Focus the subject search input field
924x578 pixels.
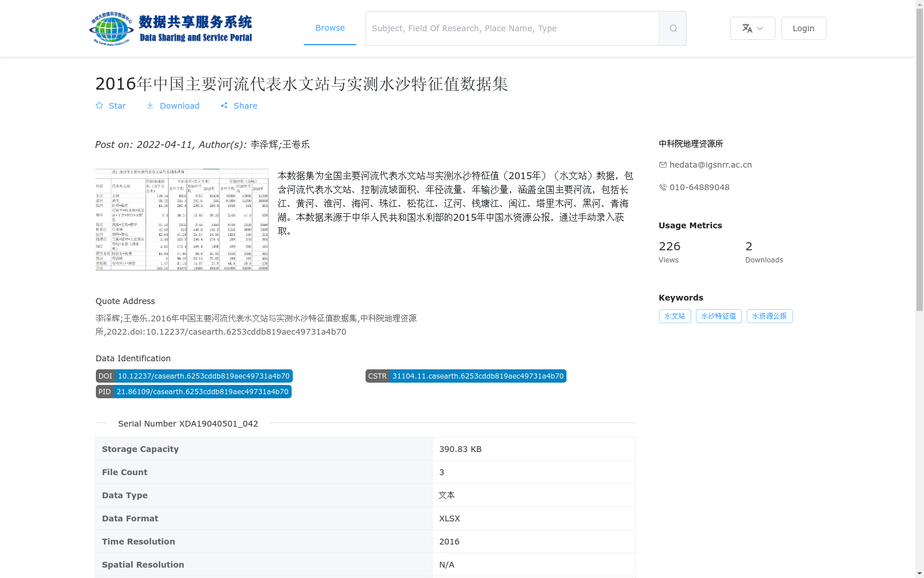(512, 28)
